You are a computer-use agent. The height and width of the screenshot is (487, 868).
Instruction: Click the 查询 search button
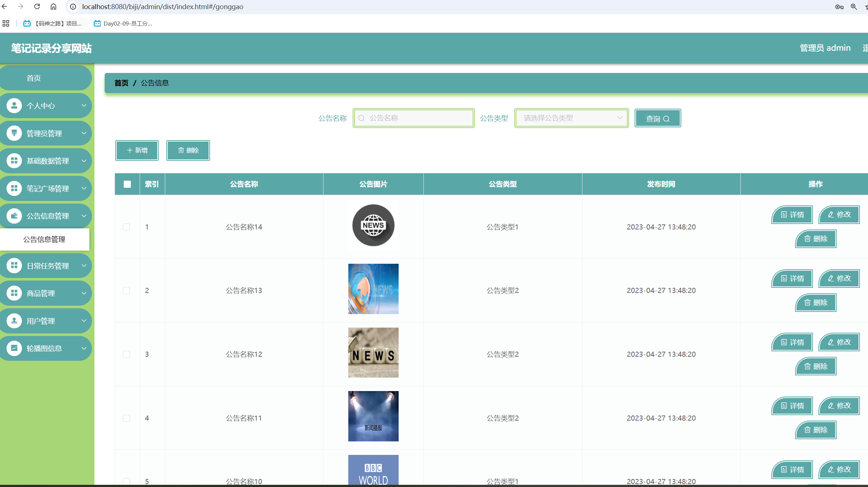coord(658,118)
